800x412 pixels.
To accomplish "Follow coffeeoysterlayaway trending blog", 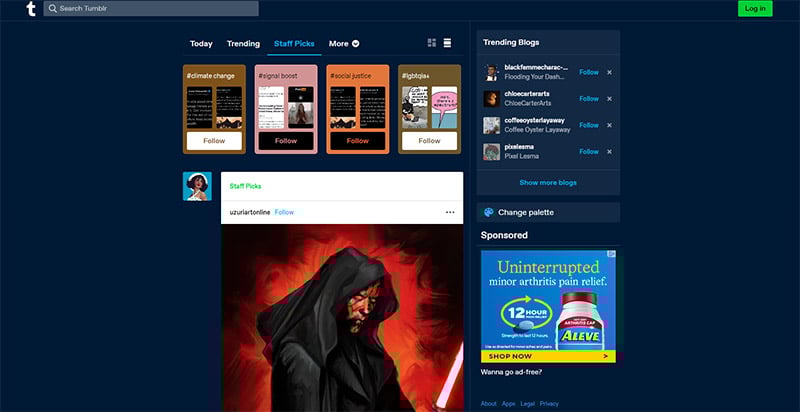I will 589,125.
